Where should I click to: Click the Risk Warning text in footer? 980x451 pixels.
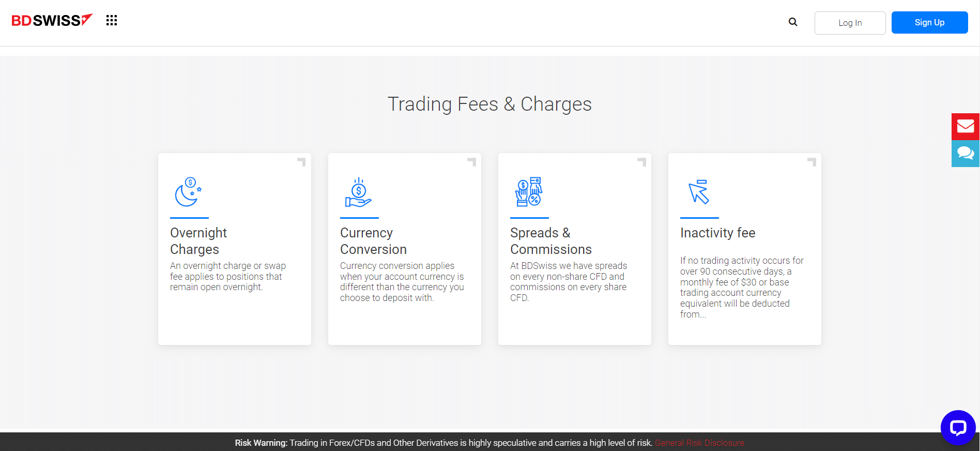[x=443, y=443]
